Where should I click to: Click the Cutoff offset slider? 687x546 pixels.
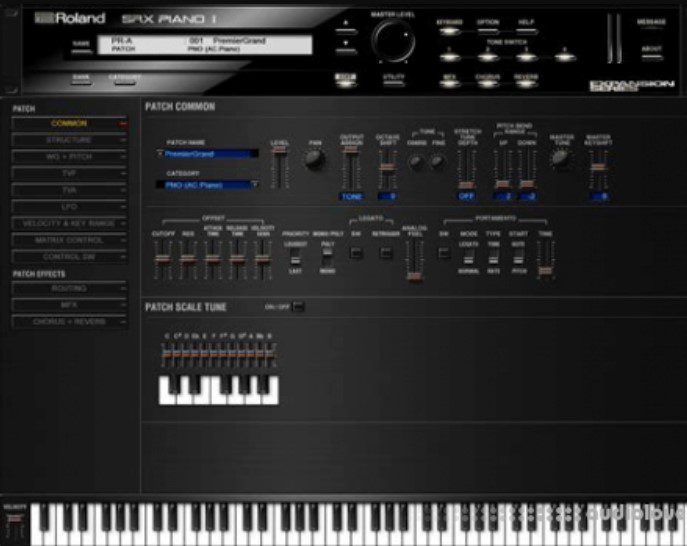point(163,260)
